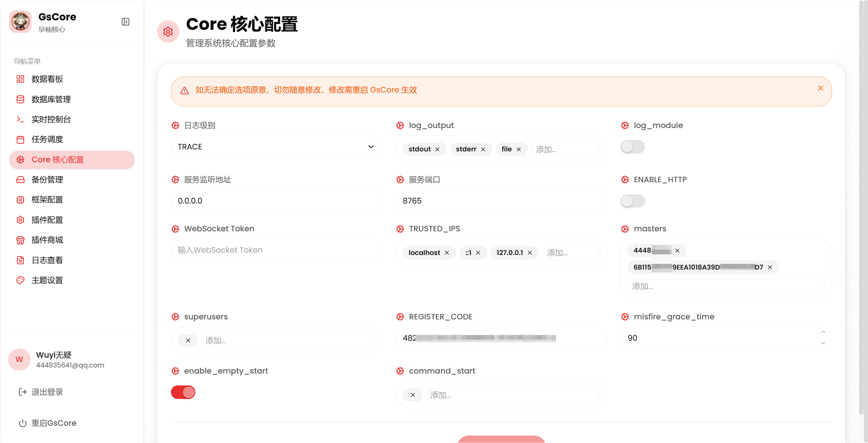Go to 插件商城 menu item
This screenshot has height=443, width=868.
pos(47,240)
